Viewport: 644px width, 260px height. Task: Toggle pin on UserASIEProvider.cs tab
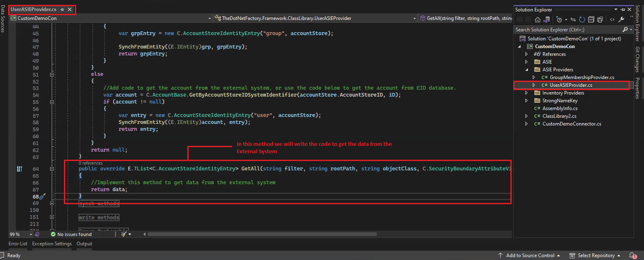click(x=62, y=9)
